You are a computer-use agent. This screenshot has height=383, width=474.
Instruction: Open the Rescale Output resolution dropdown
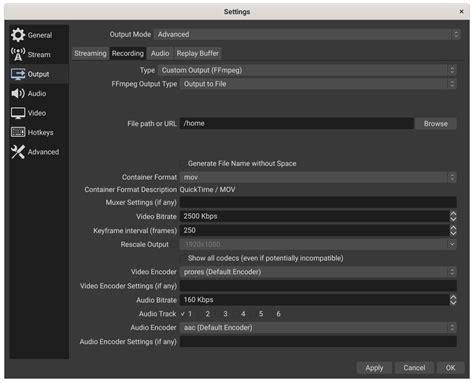(x=318, y=245)
